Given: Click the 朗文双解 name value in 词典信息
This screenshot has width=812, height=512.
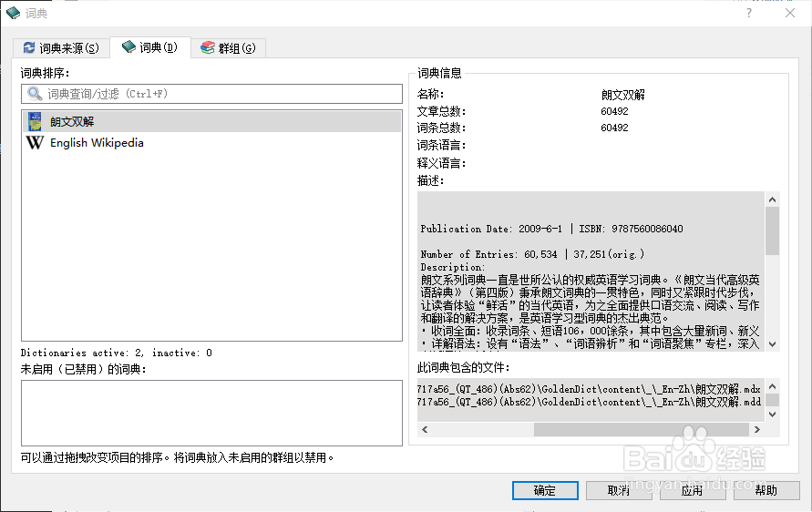Looking at the screenshot, I should click(x=623, y=95).
